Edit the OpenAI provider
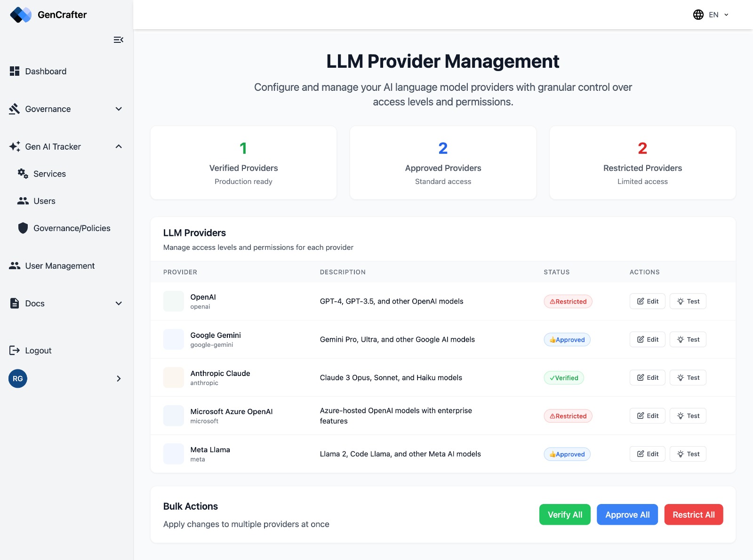The image size is (753, 560). point(648,301)
